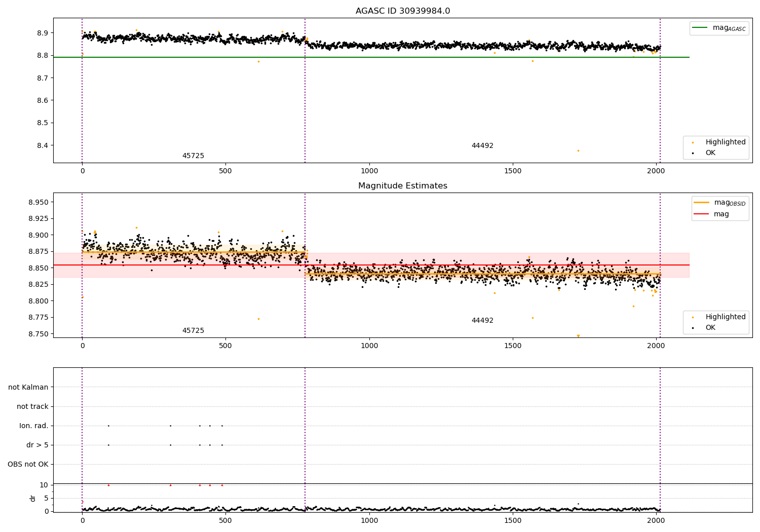Image resolution: width=760 pixels, height=532 pixels.
Task: Click the lone orange outlier near 8.4 in top plot
Action: coord(578,150)
